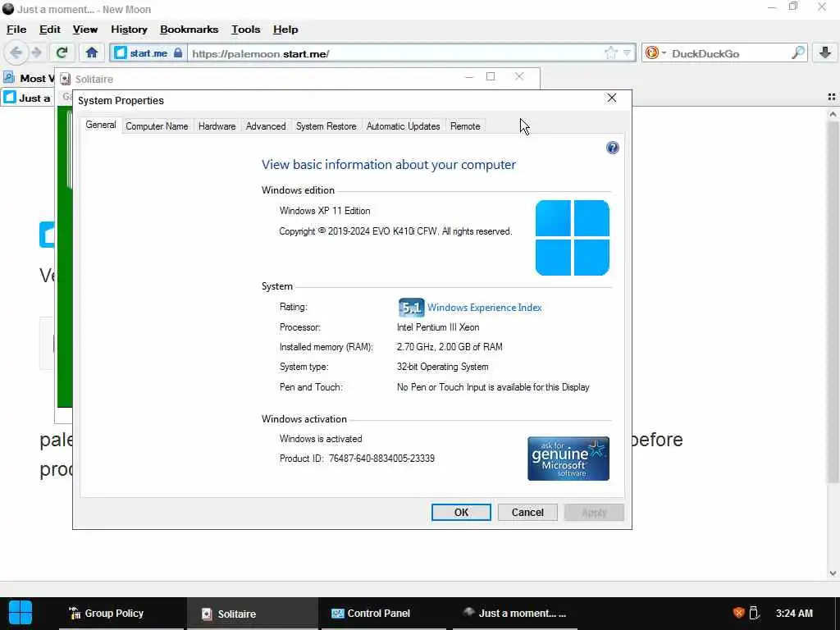
Task: Click the scrollbar up arrow
Action: pyautogui.click(x=833, y=113)
